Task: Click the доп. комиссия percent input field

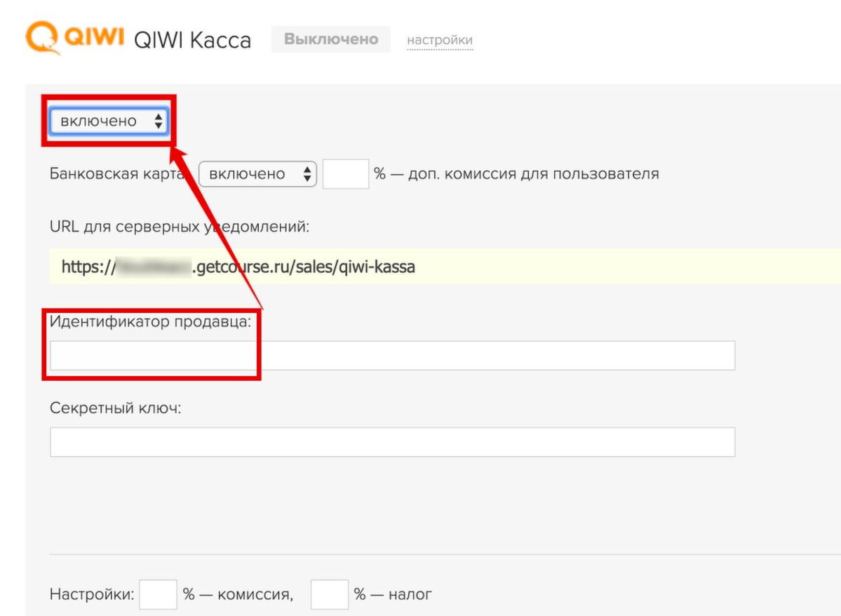Action: (345, 174)
